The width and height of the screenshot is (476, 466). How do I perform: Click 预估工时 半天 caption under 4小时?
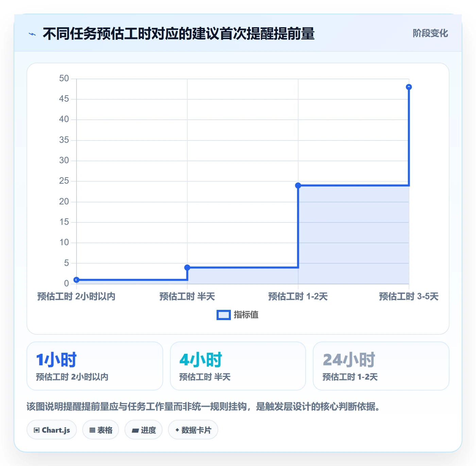(x=205, y=377)
